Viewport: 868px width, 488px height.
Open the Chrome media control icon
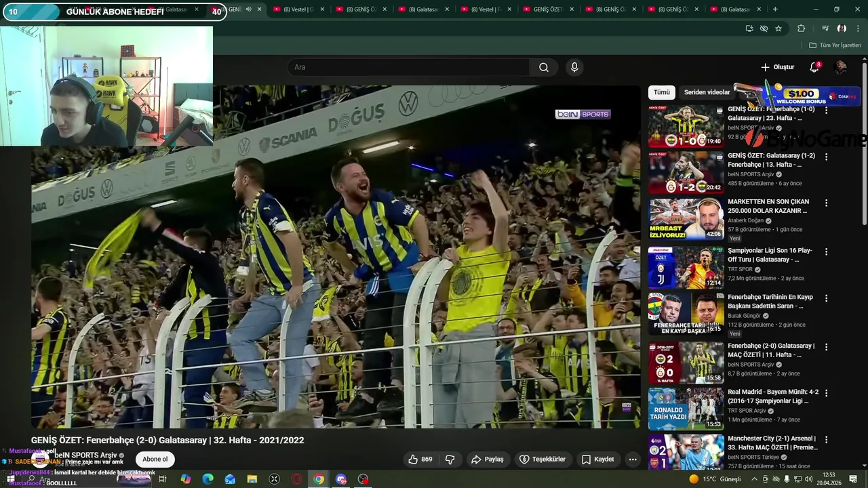click(x=825, y=28)
